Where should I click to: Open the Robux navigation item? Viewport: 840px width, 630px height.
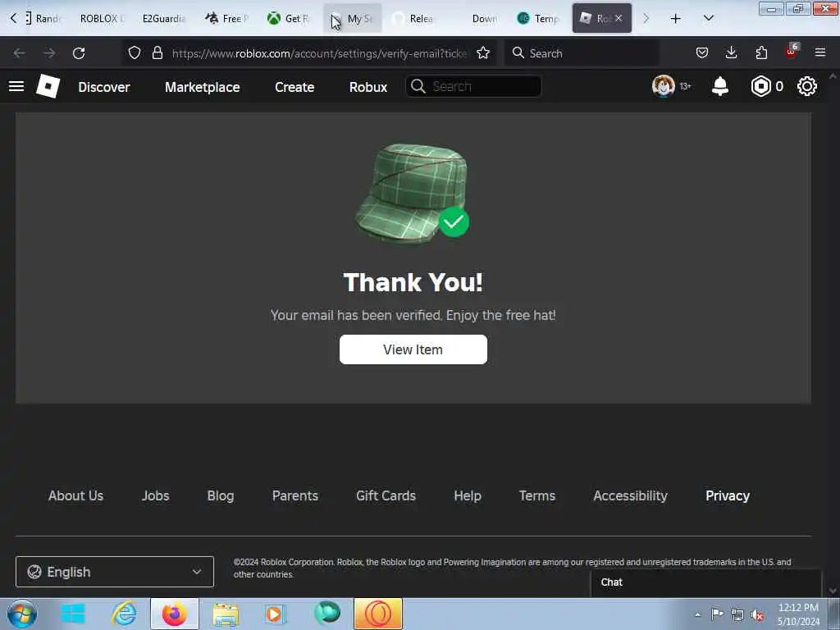368,87
